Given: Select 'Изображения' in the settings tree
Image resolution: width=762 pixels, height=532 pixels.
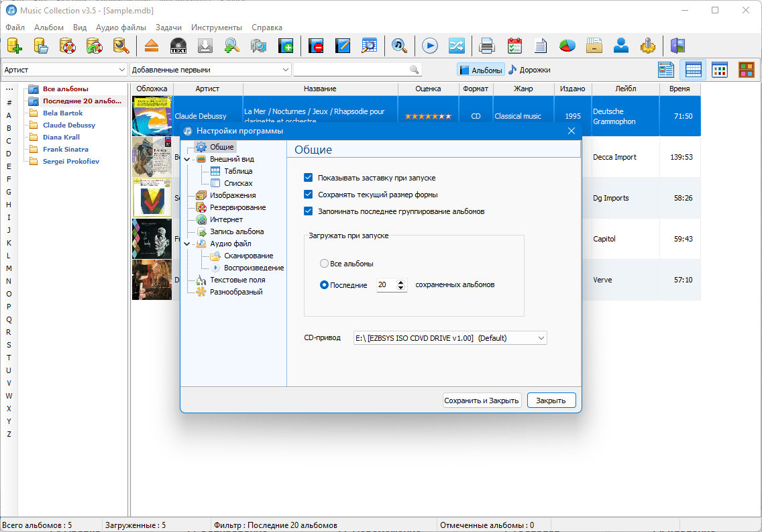Looking at the screenshot, I should pyautogui.click(x=233, y=195).
